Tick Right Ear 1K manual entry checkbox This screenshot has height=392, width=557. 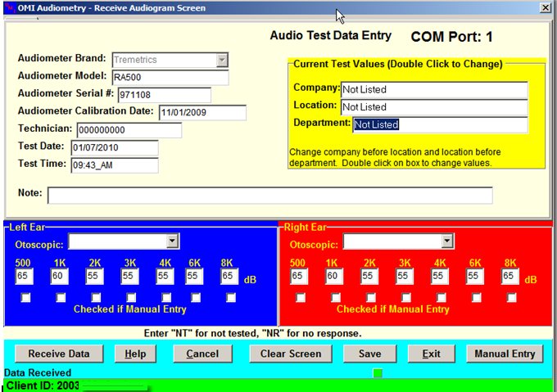pyautogui.click(x=336, y=298)
